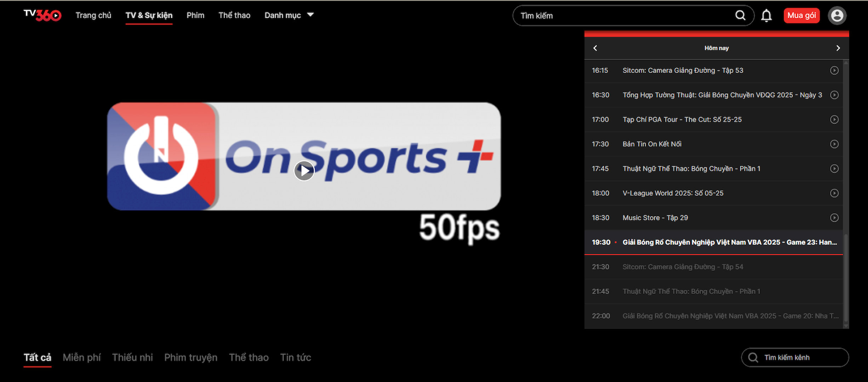Select the Miễn phí channel tab
Viewport: 868px width, 382px height.
(82, 358)
